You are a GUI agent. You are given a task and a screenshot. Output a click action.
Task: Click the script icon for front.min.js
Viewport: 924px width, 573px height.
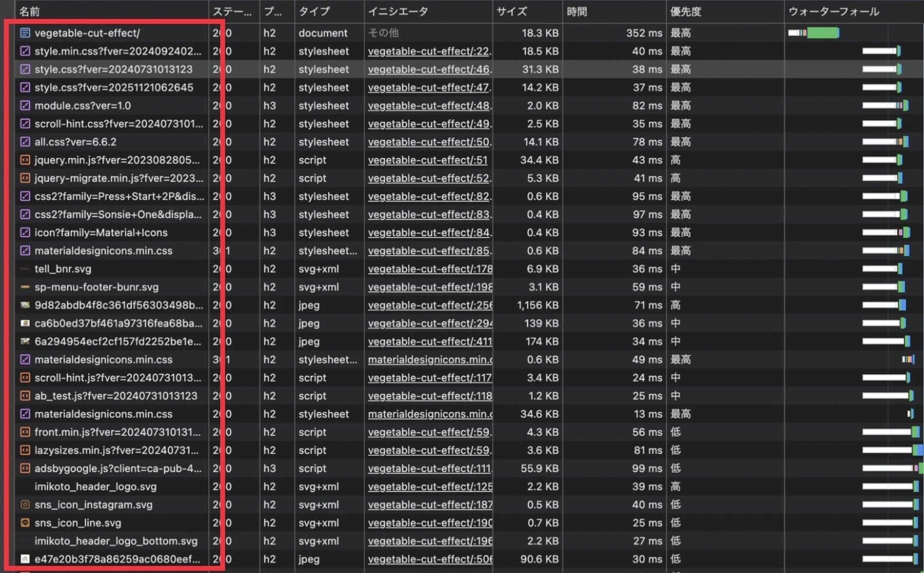click(25, 432)
